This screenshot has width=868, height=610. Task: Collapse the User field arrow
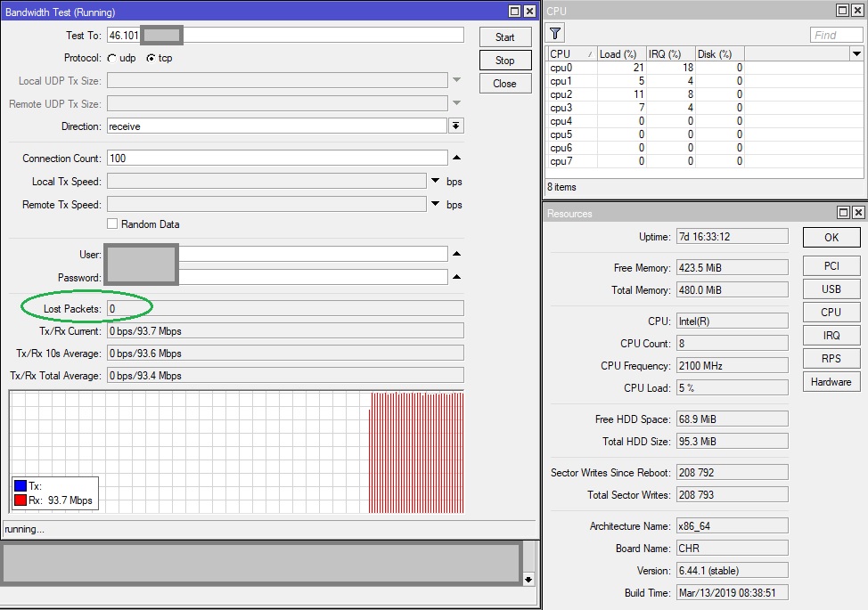(x=456, y=254)
